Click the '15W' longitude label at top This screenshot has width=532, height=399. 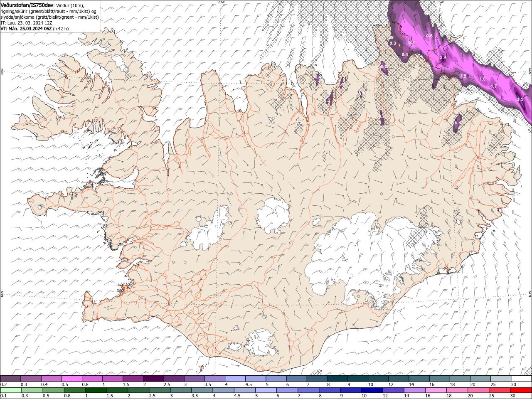pyautogui.click(x=440, y=2)
